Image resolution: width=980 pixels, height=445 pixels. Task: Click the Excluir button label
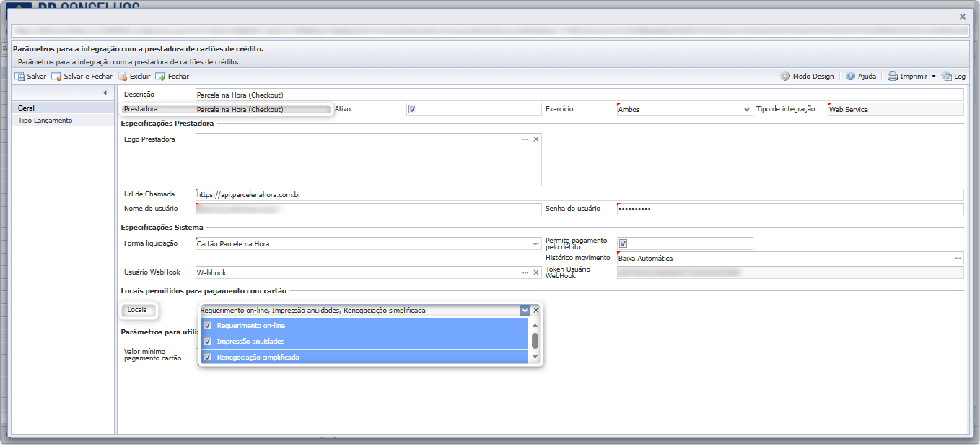pos(140,76)
